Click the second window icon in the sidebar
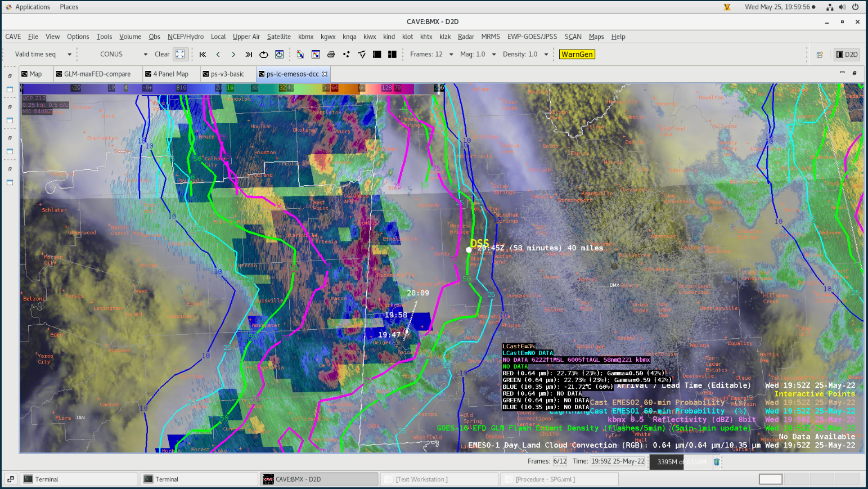 point(10,120)
